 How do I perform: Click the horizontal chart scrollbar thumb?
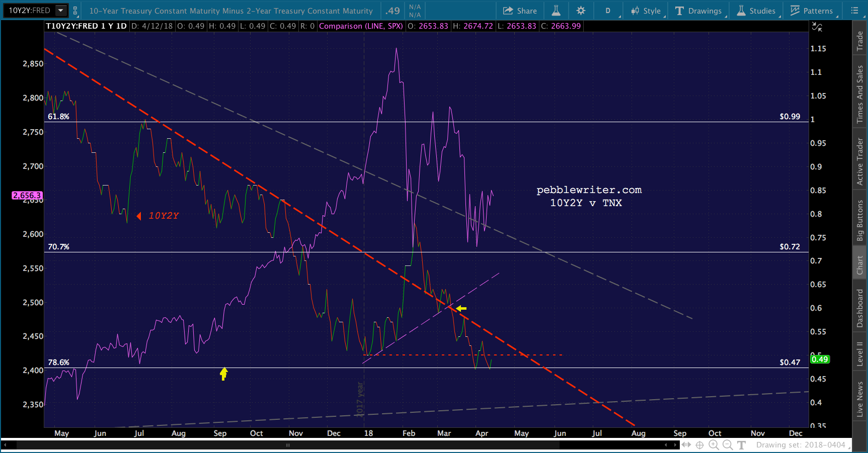click(x=288, y=445)
